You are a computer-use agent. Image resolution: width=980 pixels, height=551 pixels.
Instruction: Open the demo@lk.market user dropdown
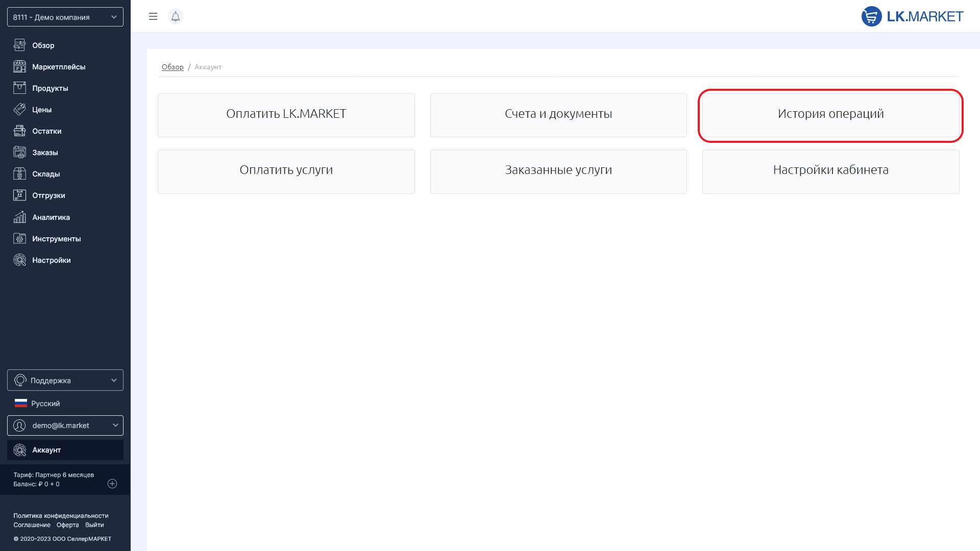65,425
